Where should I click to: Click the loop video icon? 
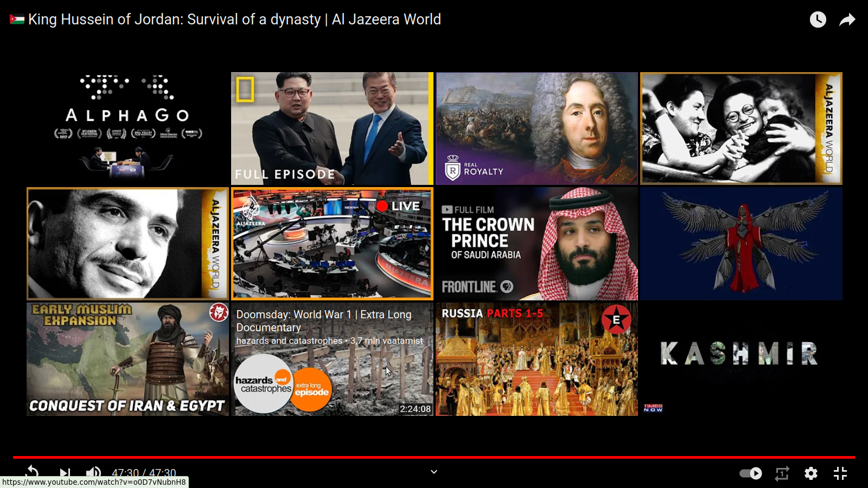tap(782, 473)
